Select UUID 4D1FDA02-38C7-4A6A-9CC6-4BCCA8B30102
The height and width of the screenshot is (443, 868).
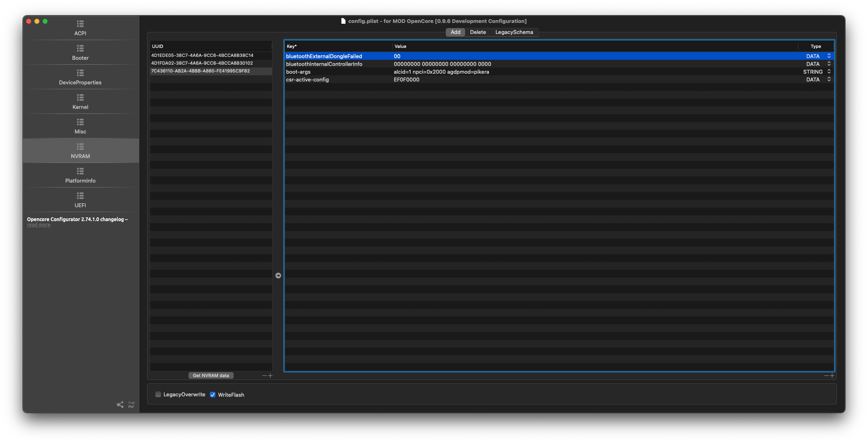tap(202, 63)
